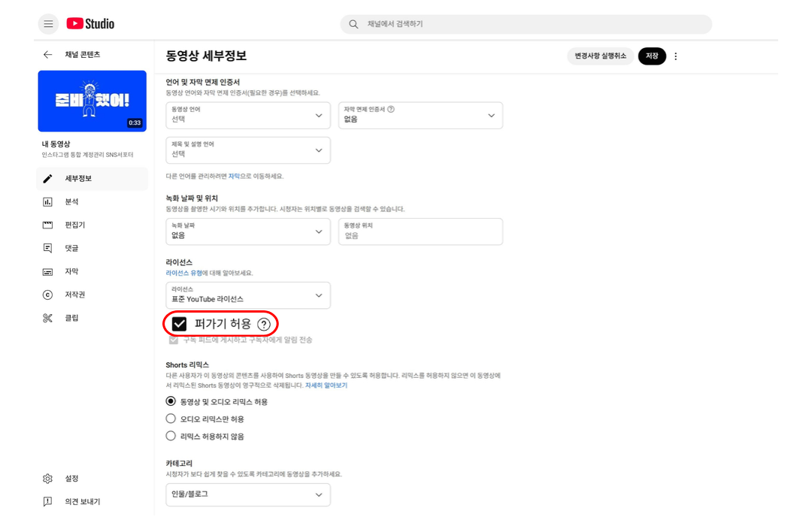Uncheck the 퍼가기 허용 checkbox
The height and width of the screenshot is (526, 812).
click(x=178, y=323)
